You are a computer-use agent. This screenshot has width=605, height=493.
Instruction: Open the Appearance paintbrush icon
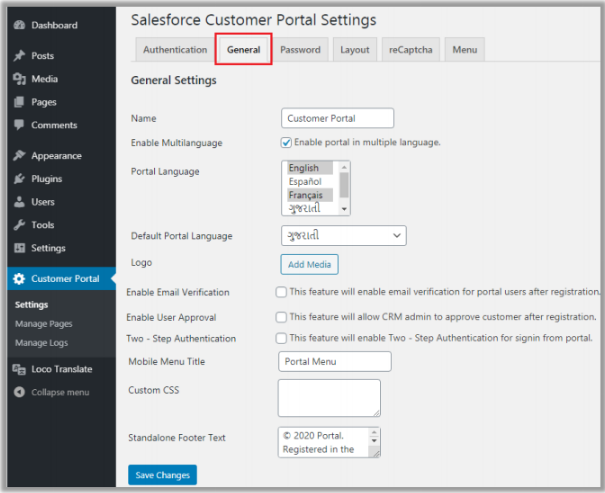(x=19, y=156)
